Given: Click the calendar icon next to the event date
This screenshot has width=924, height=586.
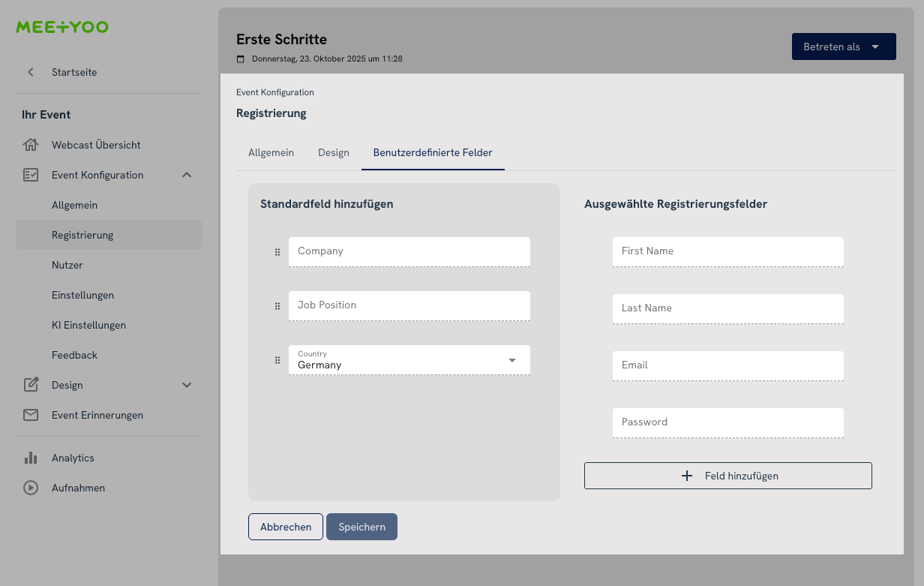Looking at the screenshot, I should (x=240, y=58).
